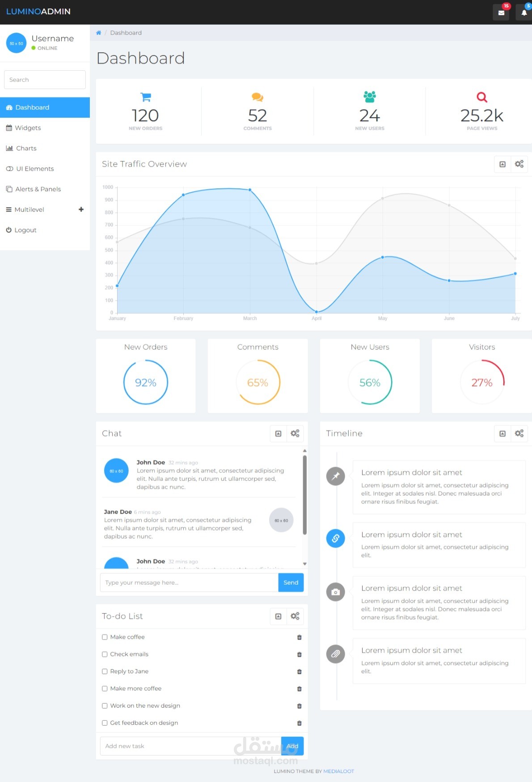532x782 pixels.
Task: Click the New Users group icon
Action: [370, 97]
